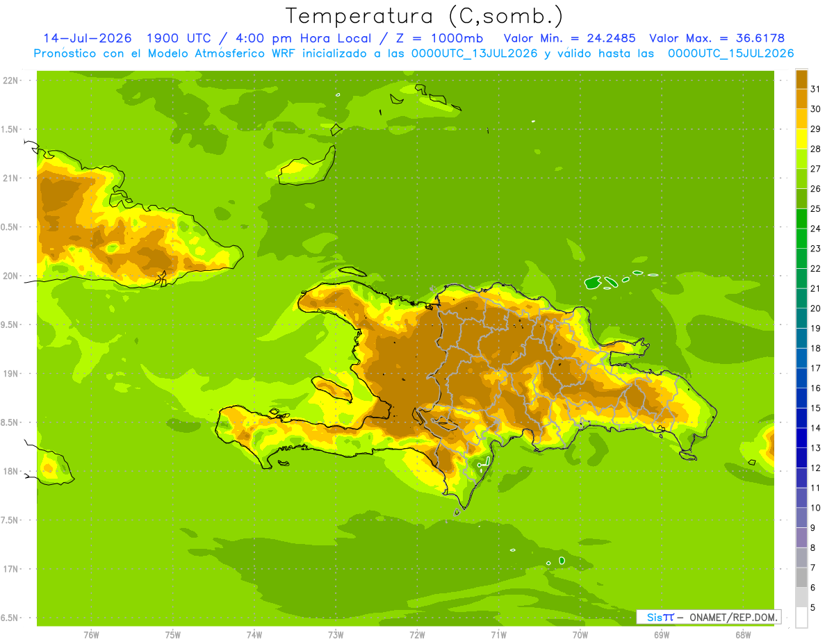Click the color bar label "31"

[x=816, y=89]
